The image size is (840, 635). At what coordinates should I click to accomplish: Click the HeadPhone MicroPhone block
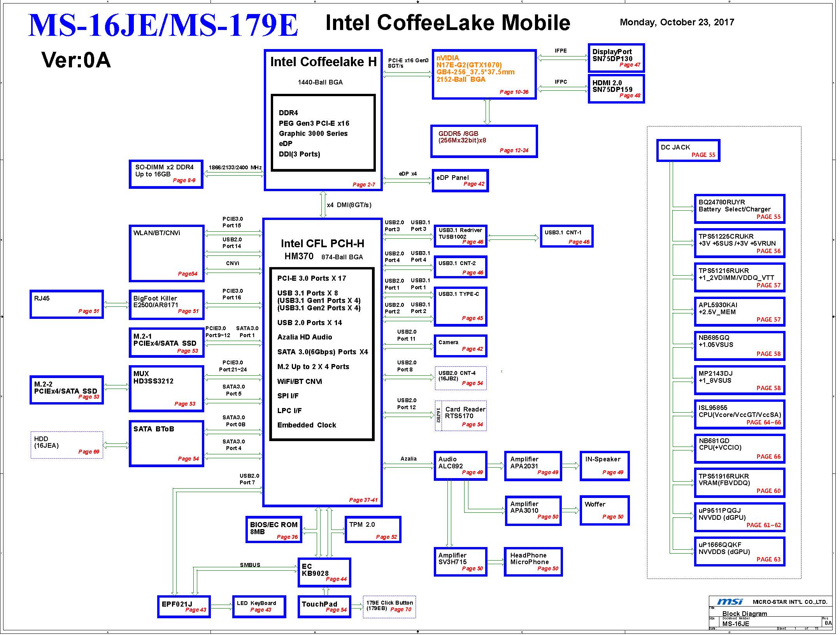click(533, 562)
